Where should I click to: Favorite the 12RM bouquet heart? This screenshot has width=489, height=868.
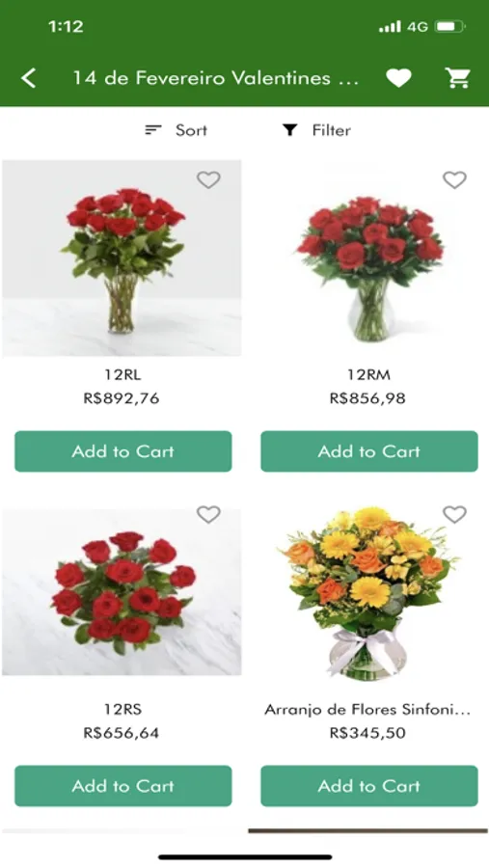coord(454,179)
